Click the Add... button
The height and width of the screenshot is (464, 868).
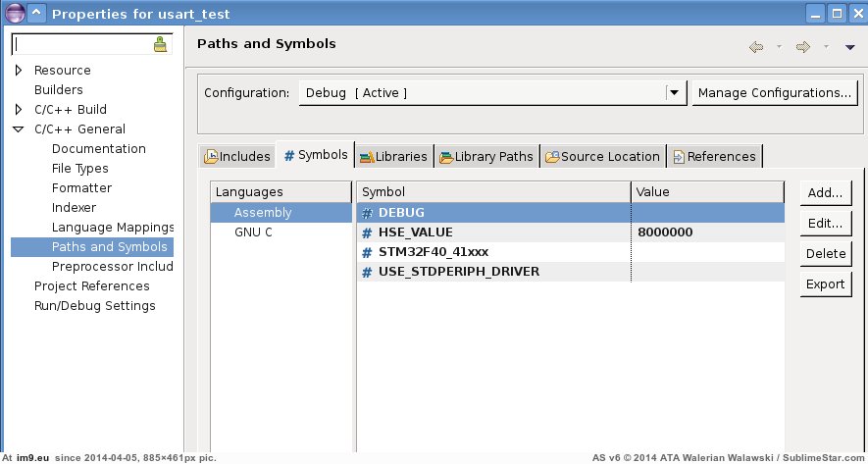pos(825,193)
